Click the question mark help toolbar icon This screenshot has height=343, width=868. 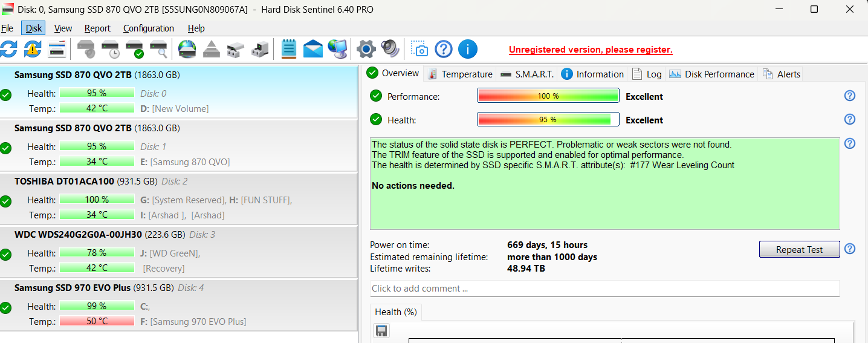point(444,49)
